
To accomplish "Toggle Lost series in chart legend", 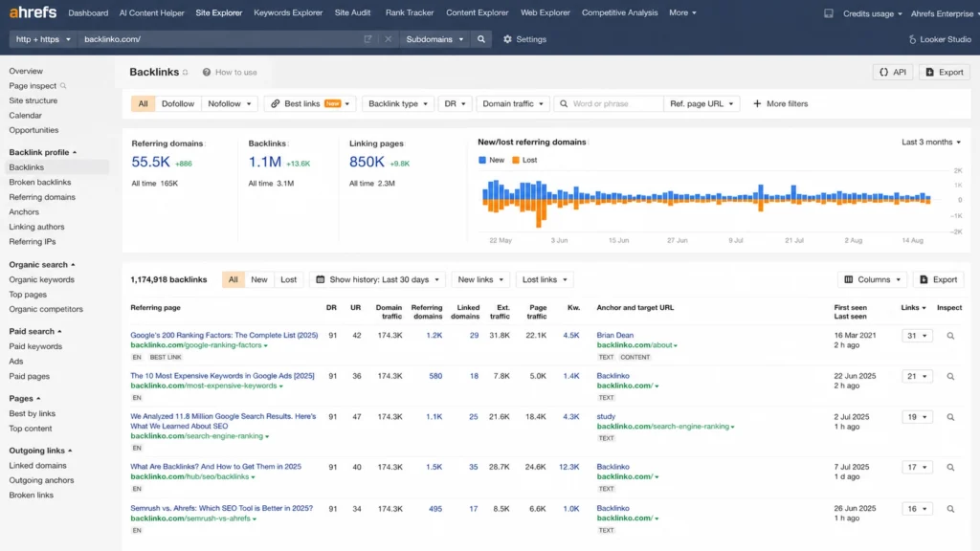I will (x=524, y=160).
